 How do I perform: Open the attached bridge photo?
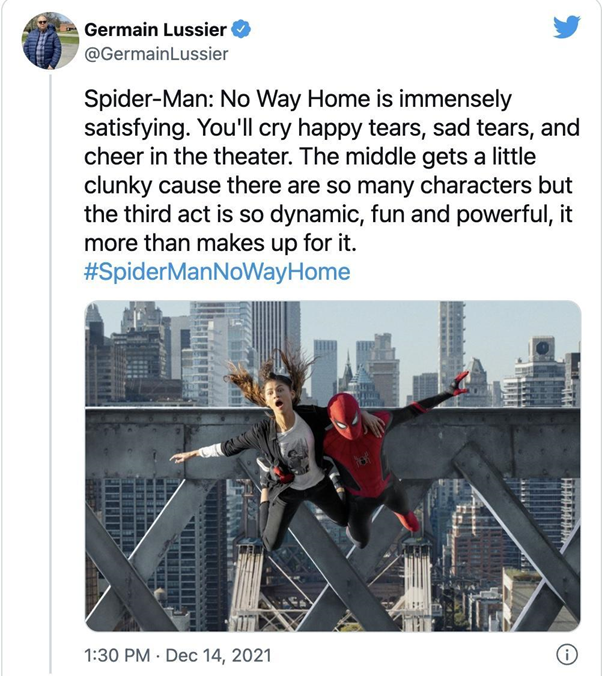[x=332, y=466]
